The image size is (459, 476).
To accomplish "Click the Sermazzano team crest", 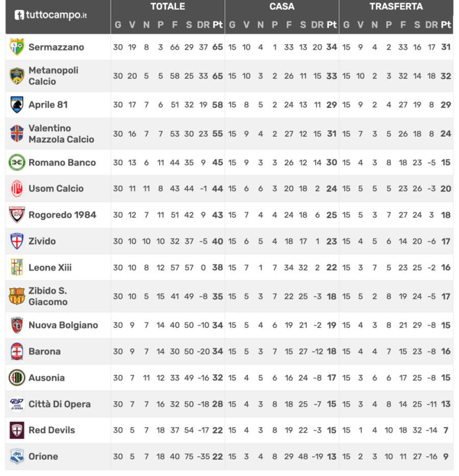I will (17, 47).
